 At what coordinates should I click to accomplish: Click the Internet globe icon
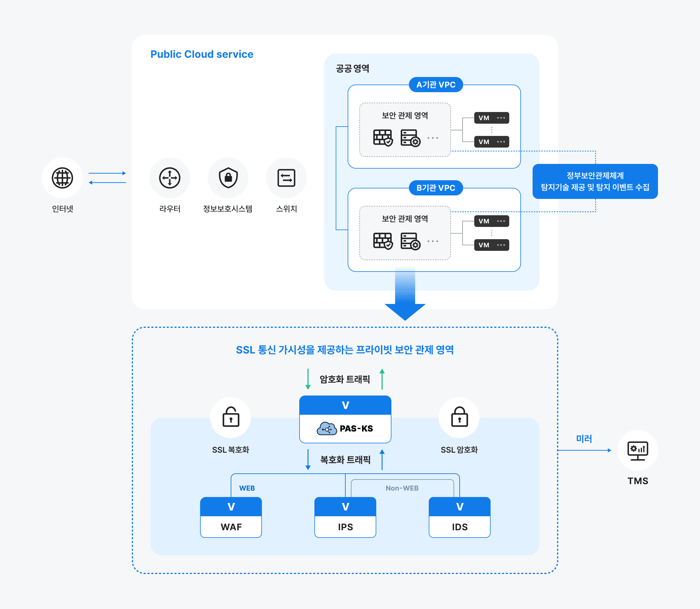[x=62, y=177]
